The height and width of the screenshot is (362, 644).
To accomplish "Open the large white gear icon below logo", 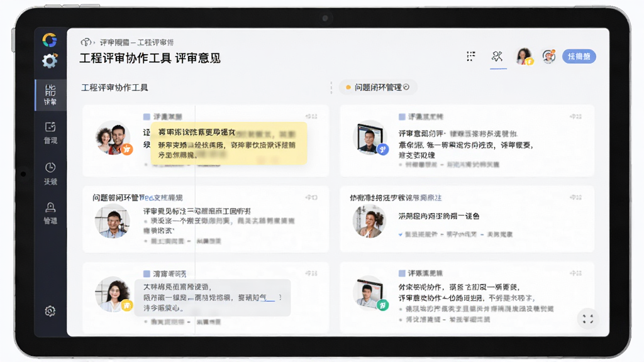I will tap(50, 61).
